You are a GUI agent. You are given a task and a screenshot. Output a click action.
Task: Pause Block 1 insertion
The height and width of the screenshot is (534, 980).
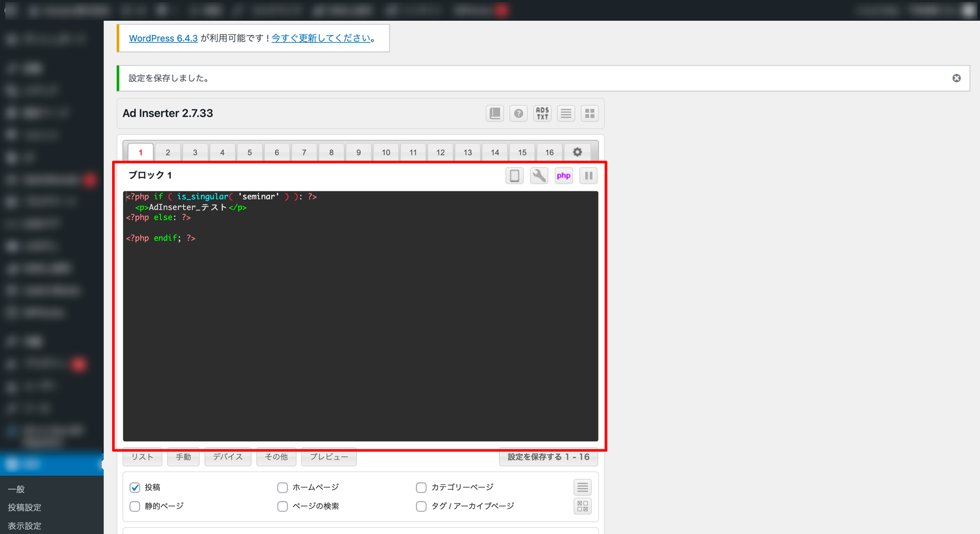[589, 176]
